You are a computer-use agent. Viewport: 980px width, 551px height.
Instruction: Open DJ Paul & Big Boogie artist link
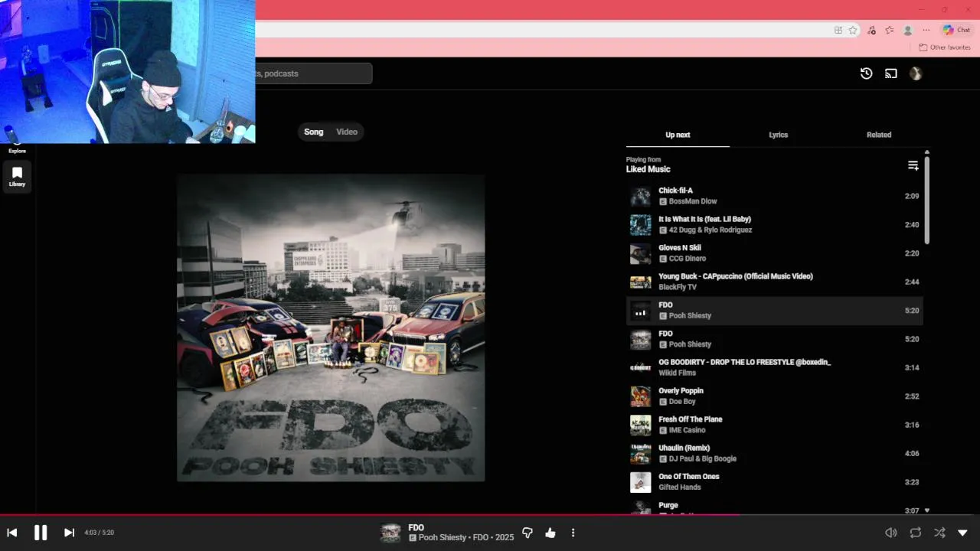coord(703,458)
